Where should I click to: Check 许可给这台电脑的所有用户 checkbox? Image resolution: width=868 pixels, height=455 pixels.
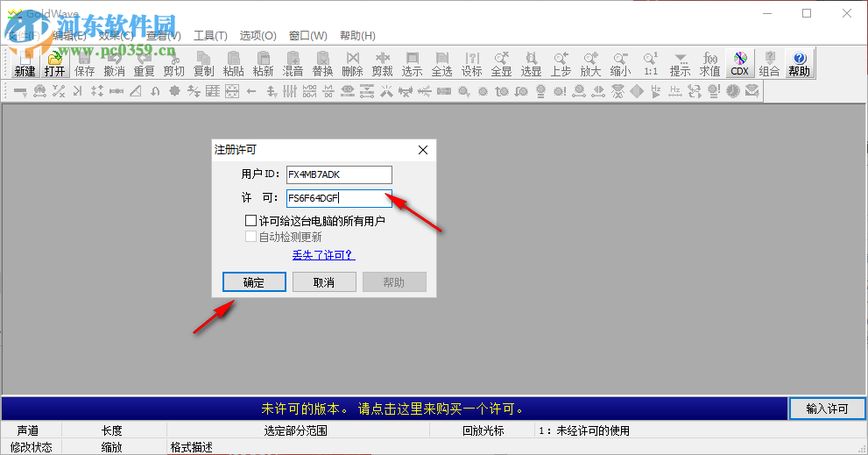tap(251, 221)
